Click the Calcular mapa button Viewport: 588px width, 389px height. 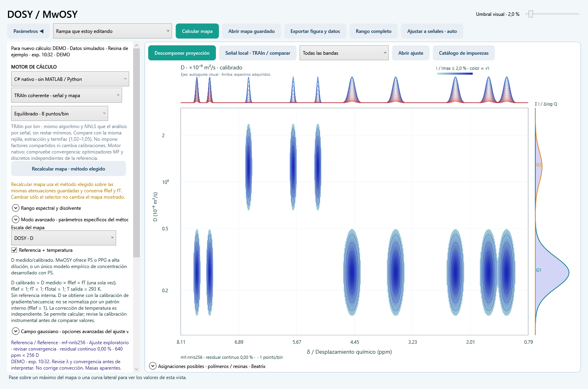click(x=197, y=31)
